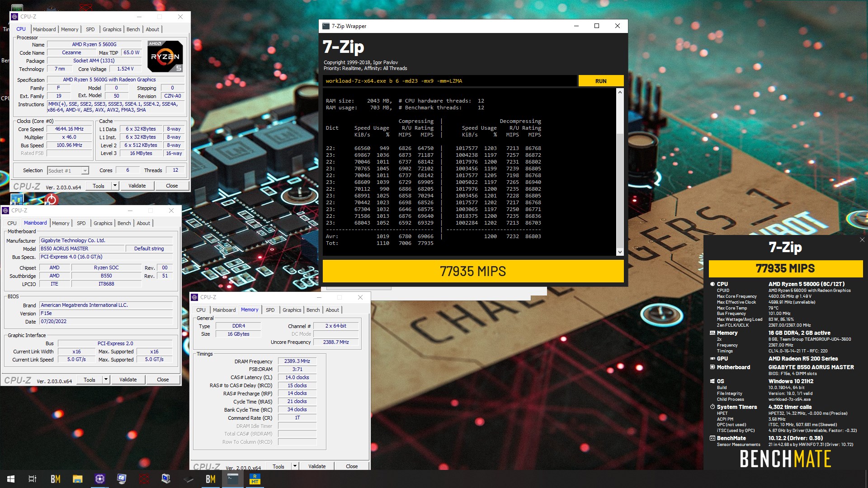Close the BenchMate result panel with X

[862, 240]
